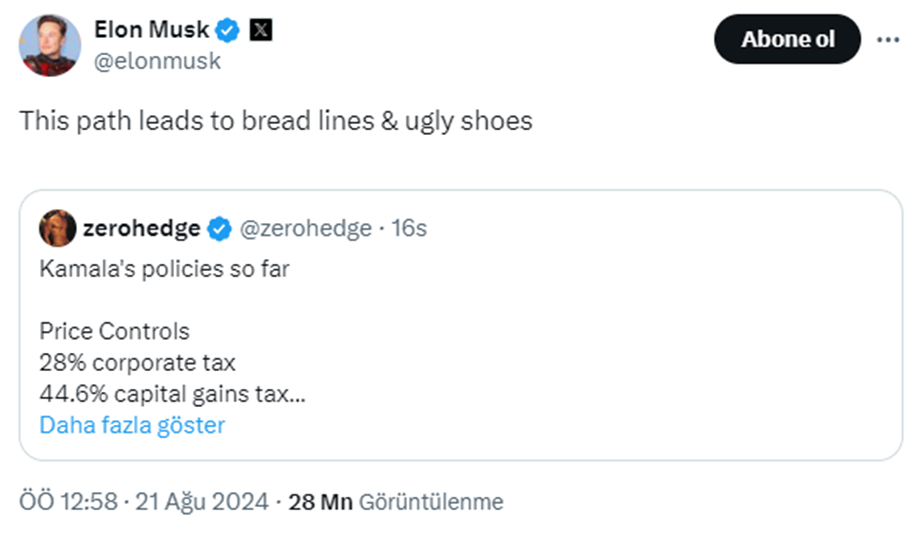Click the X affiliation badge icon

[260, 31]
